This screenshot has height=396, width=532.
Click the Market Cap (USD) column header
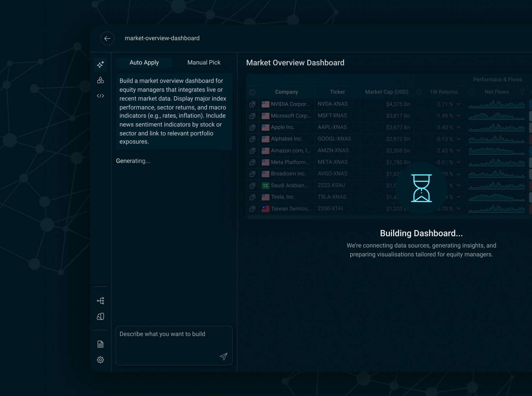point(387,92)
